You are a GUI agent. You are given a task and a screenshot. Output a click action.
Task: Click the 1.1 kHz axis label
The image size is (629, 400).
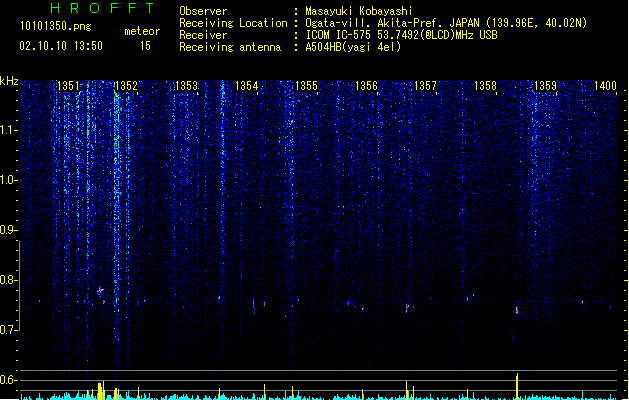8,130
